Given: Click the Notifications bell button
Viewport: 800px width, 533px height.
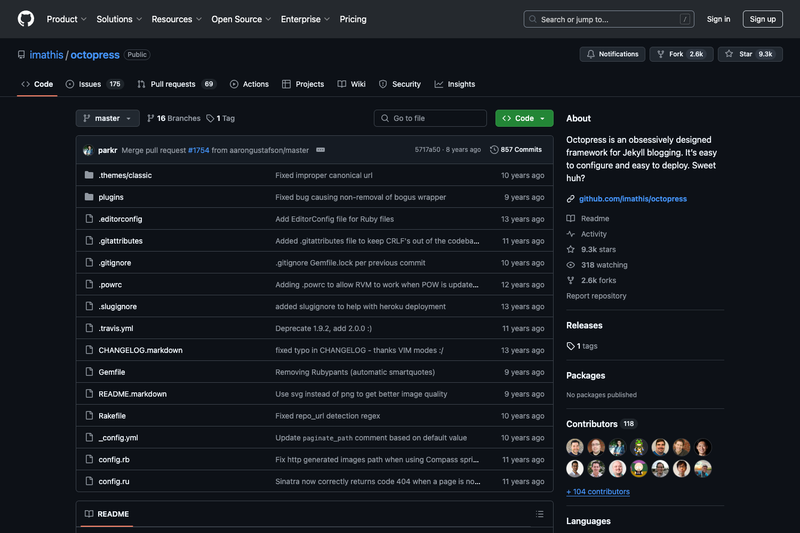Looking at the screenshot, I should [x=612, y=54].
